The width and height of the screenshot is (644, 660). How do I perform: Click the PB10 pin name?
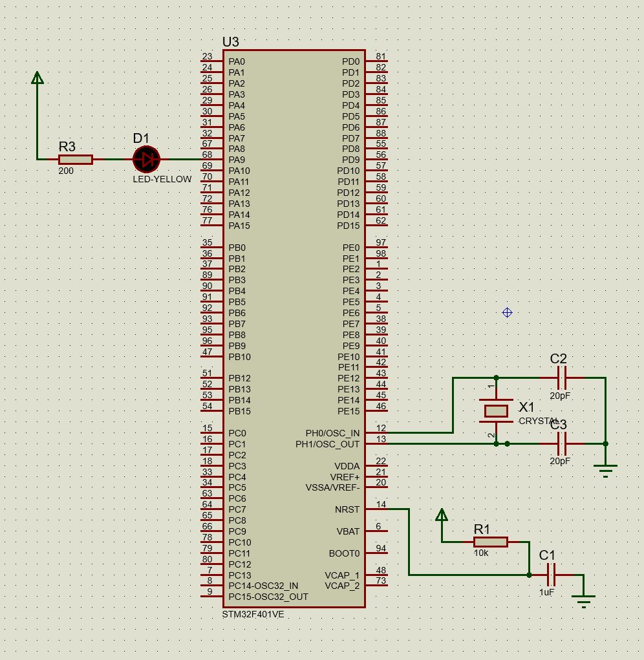click(239, 357)
